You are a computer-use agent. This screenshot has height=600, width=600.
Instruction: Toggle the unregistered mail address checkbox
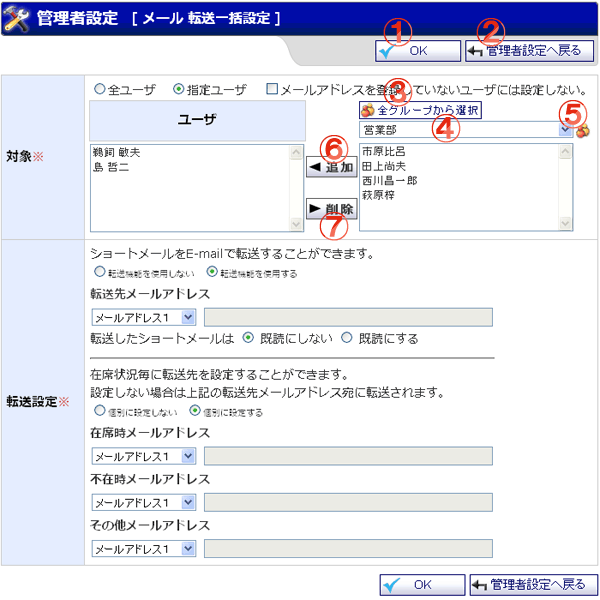point(272,89)
